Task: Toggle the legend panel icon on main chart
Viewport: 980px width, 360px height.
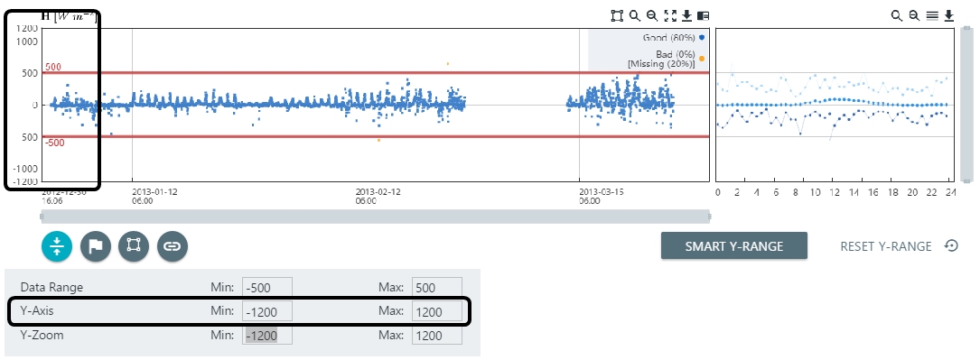Action: pyautogui.click(x=703, y=16)
